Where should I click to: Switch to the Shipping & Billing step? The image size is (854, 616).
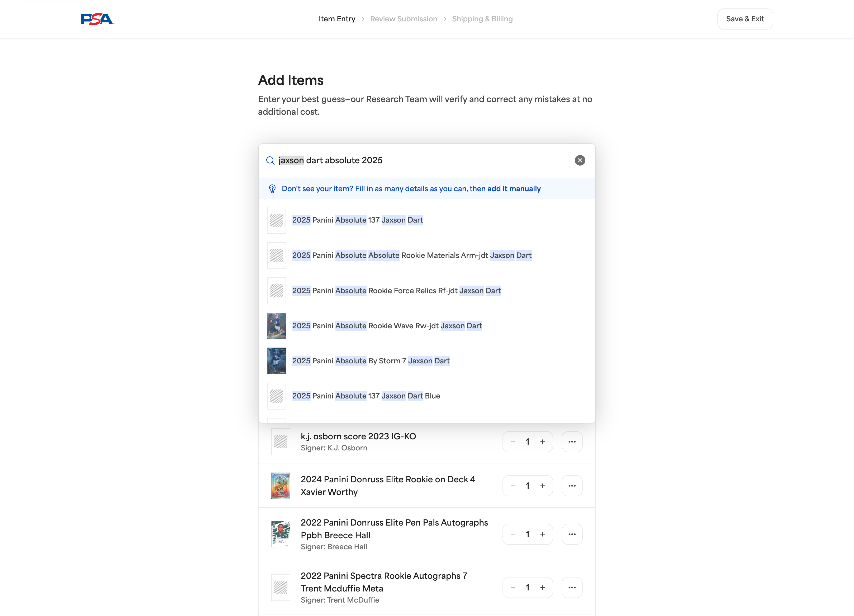coord(482,18)
